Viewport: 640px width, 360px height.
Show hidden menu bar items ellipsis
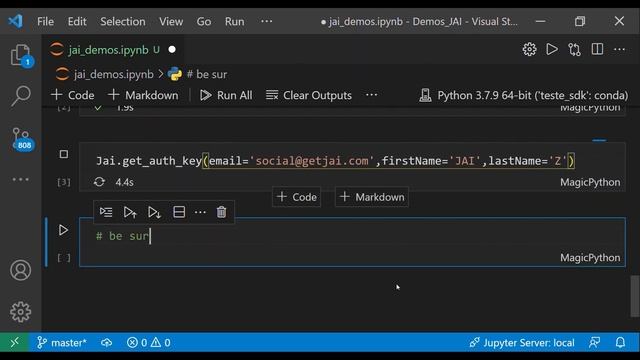click(x=267, y=21)
